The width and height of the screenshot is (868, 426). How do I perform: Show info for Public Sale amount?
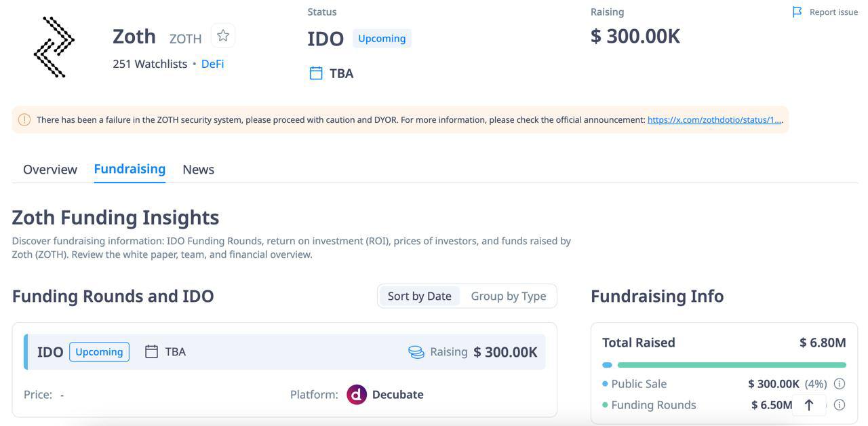[x=840, y=384]
